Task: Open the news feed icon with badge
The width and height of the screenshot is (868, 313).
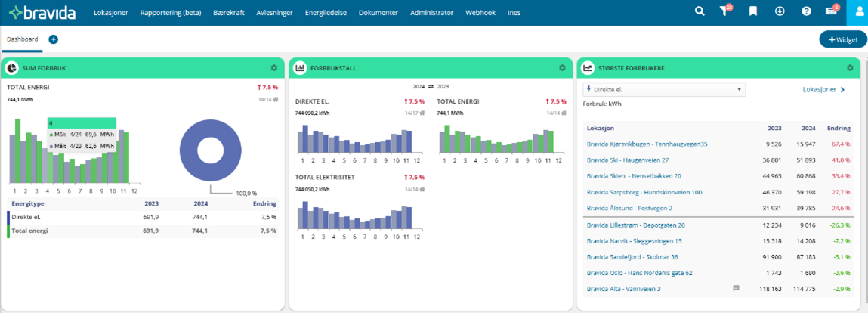Action: (831, 11)
